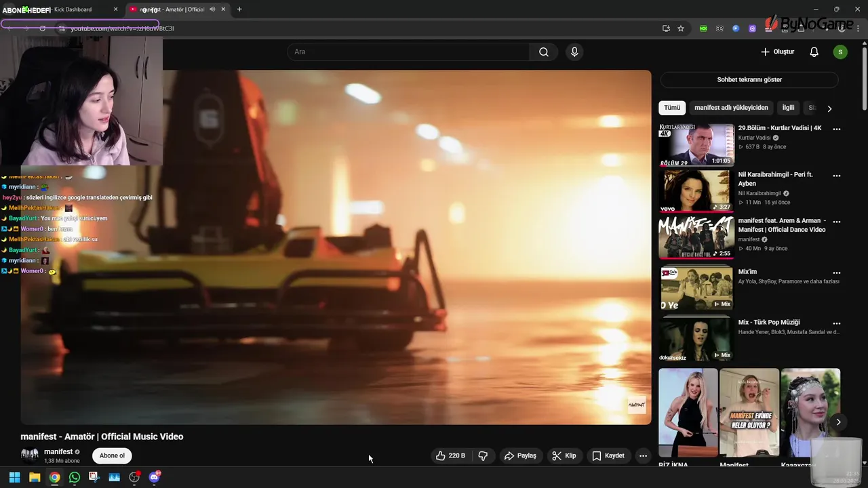Open the Manifest Official Dance Video thumbnail
The height and width of the screenshot is (488, 868).
[x=696, y=238]
